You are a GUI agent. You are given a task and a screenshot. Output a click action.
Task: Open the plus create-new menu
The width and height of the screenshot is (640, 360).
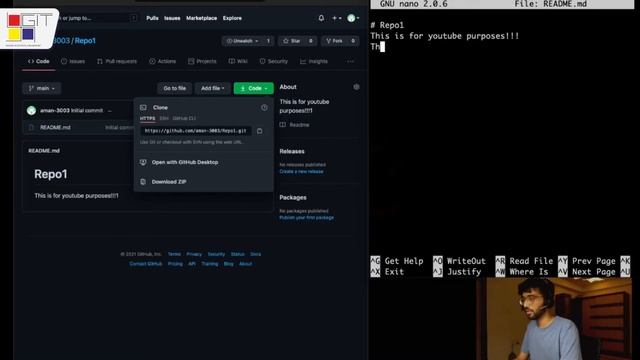point(337,18)
